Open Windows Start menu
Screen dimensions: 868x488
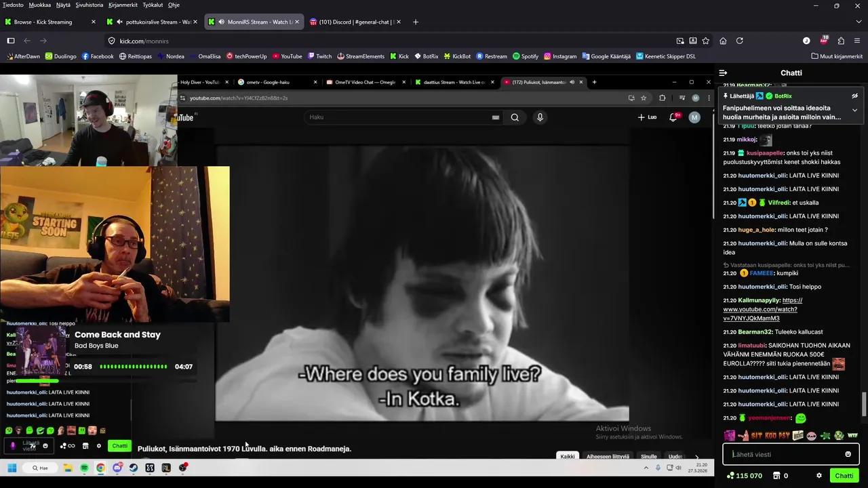[12, 468]
